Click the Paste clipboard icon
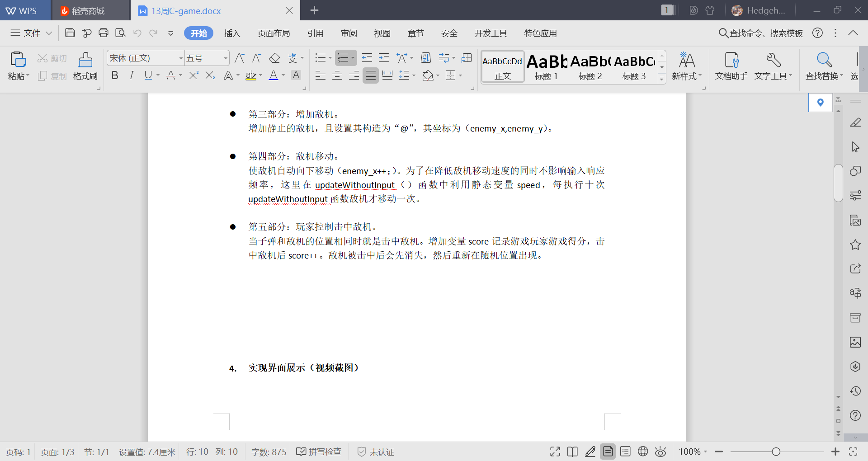The height and width of the screenshot is (461, 868). (18, 59)
